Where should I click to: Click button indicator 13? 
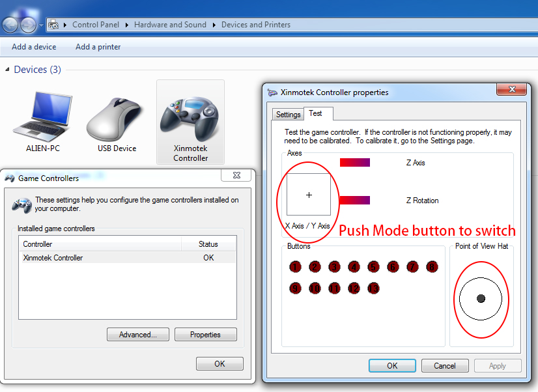(373, 288)
